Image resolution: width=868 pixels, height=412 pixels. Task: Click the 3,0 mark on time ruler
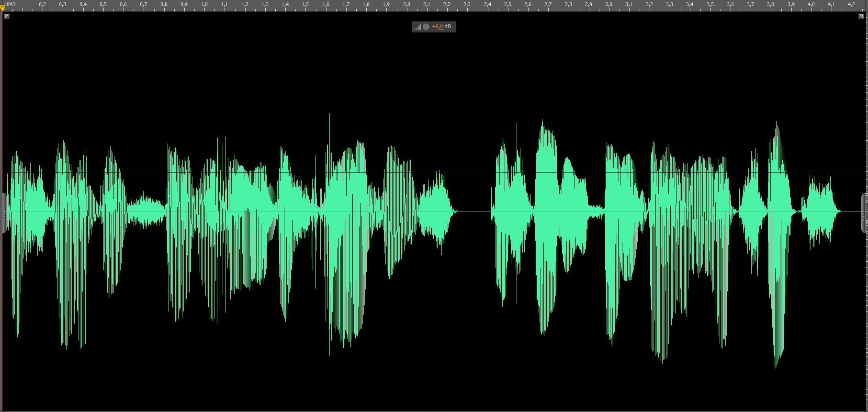[609, 4]
